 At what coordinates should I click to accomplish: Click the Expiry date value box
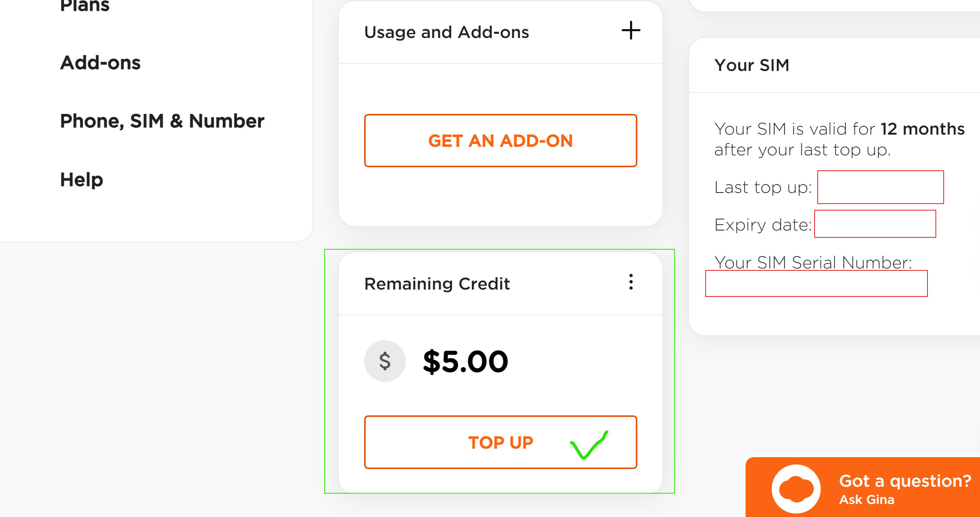point(875,224)
